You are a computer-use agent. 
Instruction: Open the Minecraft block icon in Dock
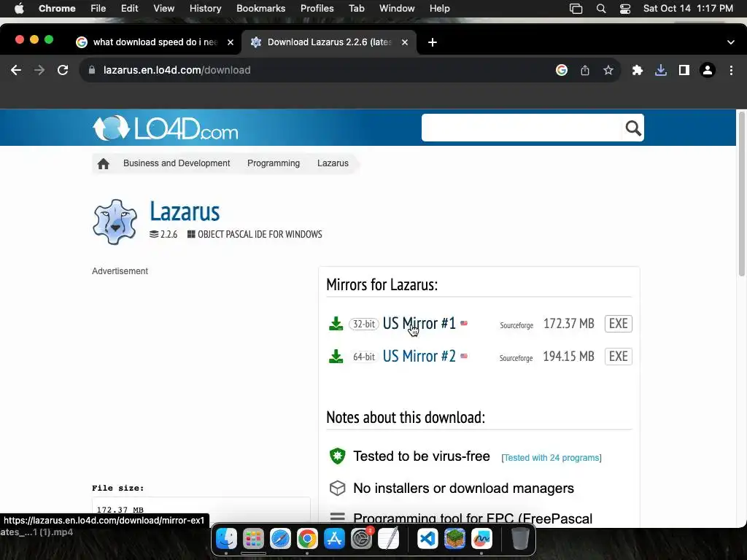click(x=455, y=539)
